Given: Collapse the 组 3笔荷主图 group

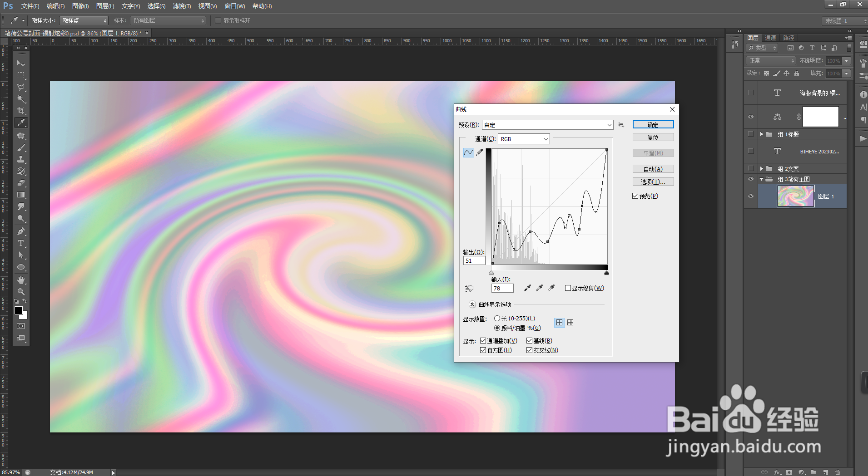Looking at the screenshot, I should click(x=762, y=179).
